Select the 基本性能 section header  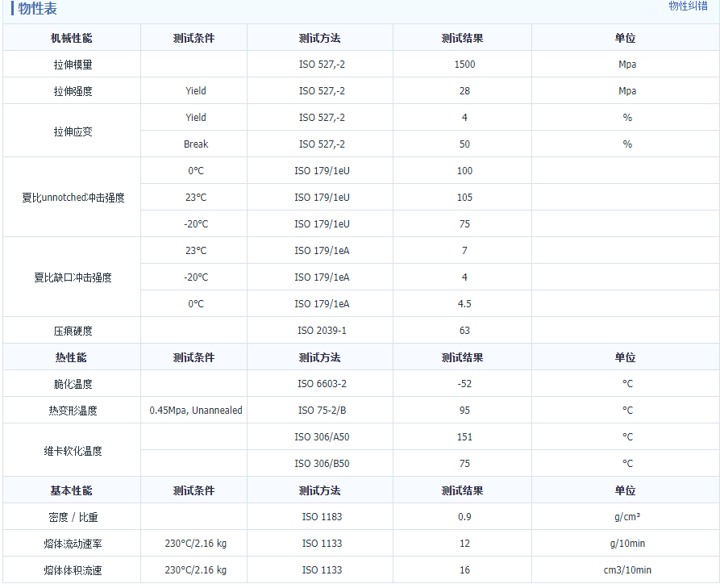coord(72,490)
